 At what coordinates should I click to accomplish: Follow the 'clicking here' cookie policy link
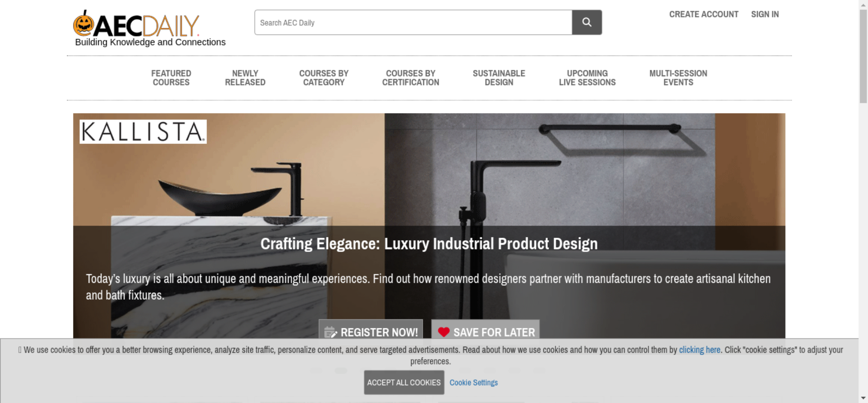pos(700,350)
